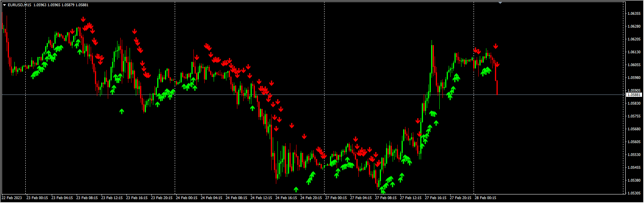Click the 1.05605 price scale label
The width and height of the screenshot is (644, 203).
[x=634, y=142]
